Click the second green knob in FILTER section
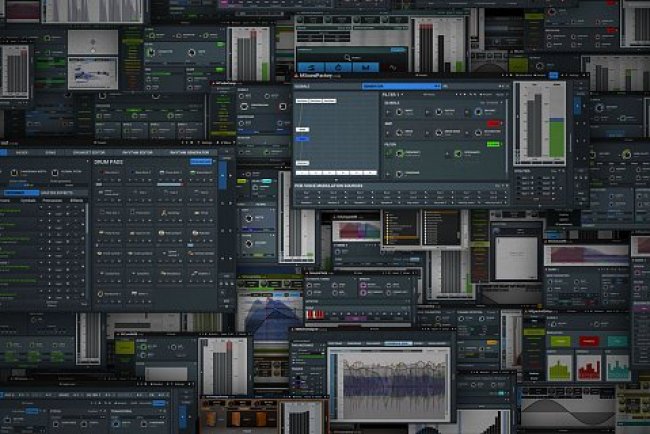The image size is (650, 434). coord(458,154)
